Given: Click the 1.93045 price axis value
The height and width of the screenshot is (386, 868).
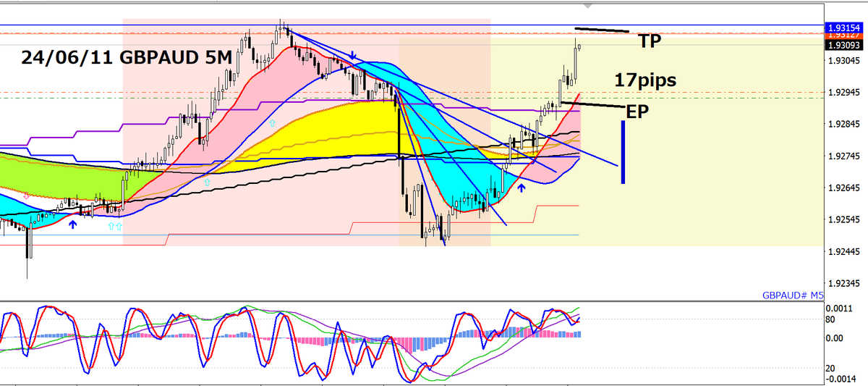Looking at the screenshot, I should coord(843,61).
